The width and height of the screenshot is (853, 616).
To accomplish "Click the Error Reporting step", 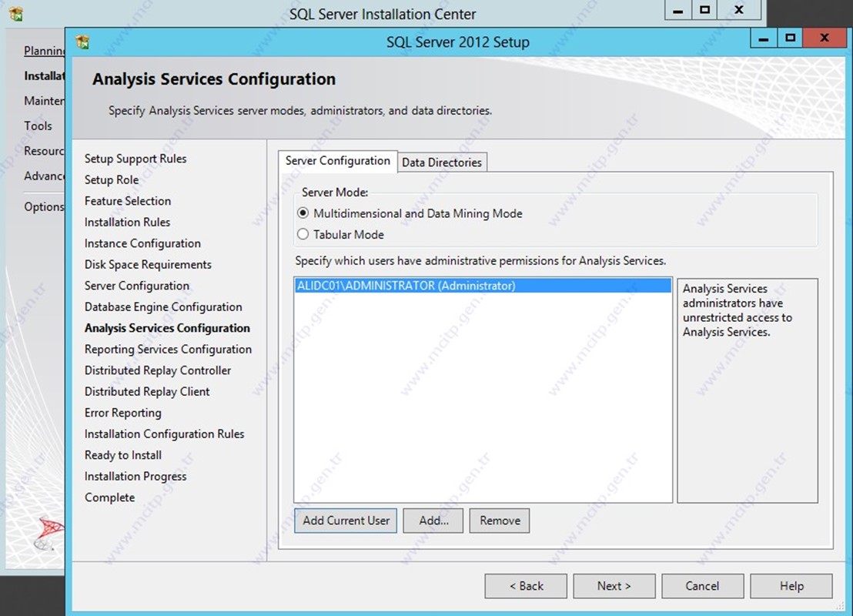I will coord(123,413).
